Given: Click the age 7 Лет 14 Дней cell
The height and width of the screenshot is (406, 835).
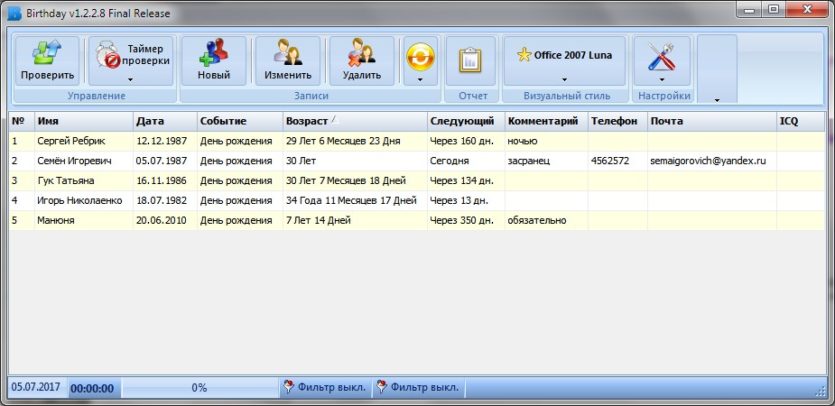Looking at the screenshot, I should [355, 221].
